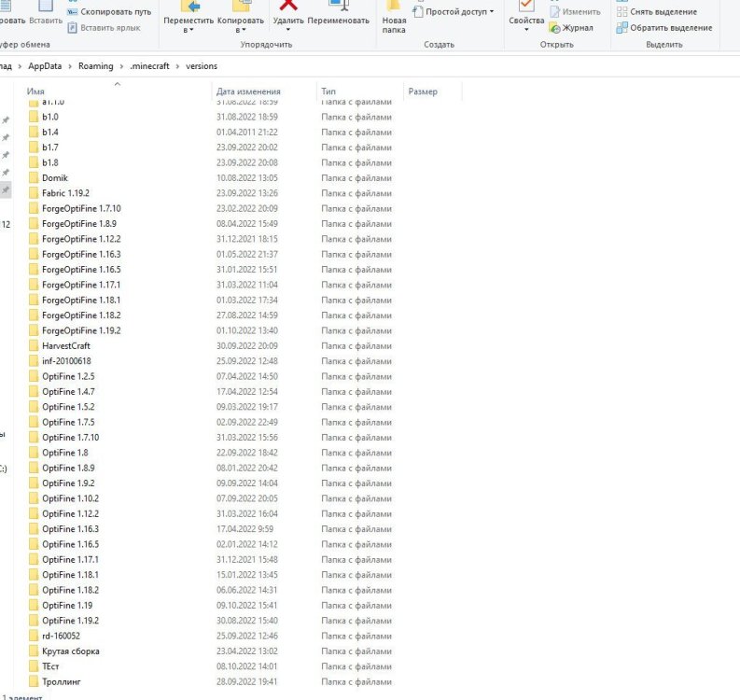The image size is (740, 700).
Task: Select the Крутая сборка folder
Action: [71, 651]
